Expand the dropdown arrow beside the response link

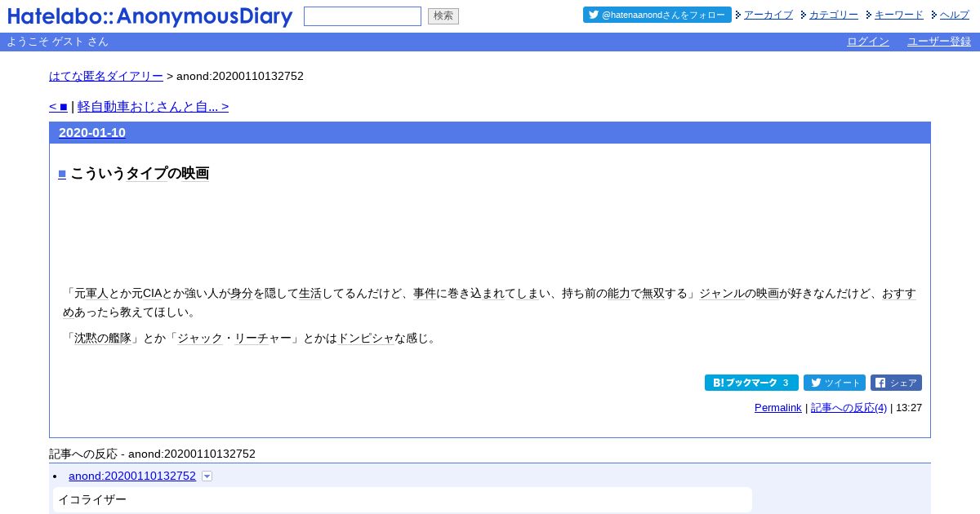pyautogui.click(x=207, y=476)
